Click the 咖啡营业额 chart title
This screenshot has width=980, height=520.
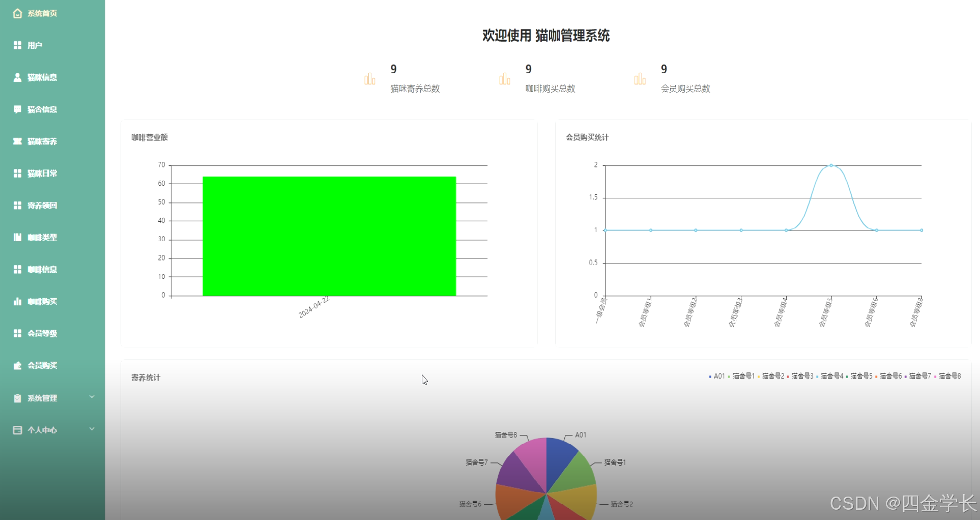coord(150,137)
